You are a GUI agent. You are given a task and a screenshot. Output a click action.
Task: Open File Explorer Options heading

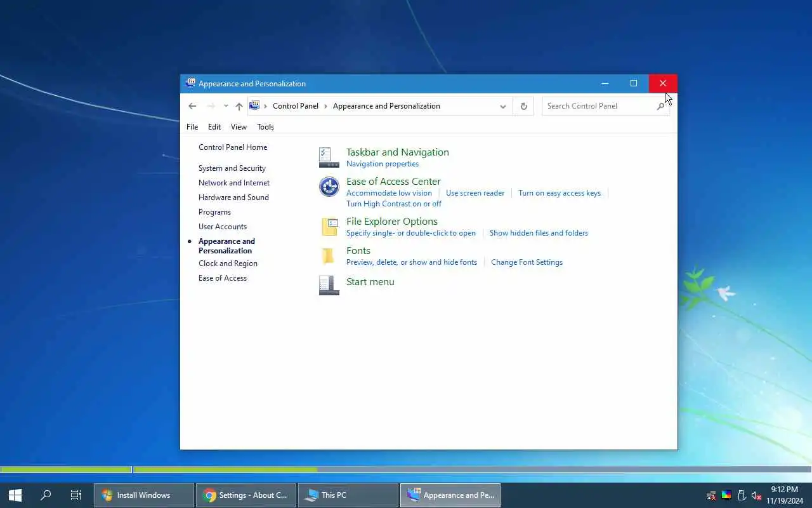click(392, 222)
